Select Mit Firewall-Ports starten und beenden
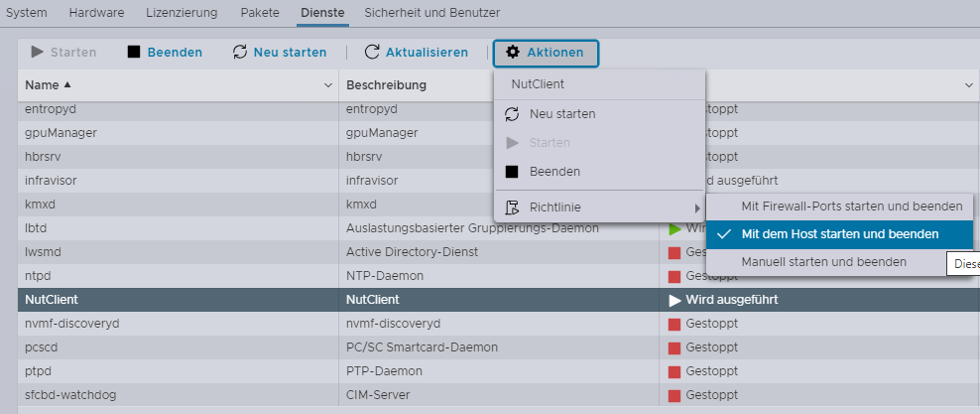 pyautogui.click(x=839, y=207)
